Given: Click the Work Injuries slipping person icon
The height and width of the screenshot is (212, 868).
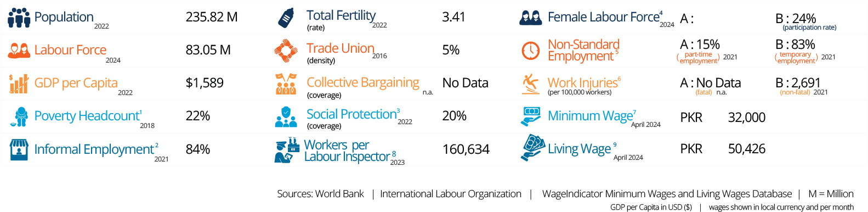Looking at the screenshot, I should tap(530, 84).
